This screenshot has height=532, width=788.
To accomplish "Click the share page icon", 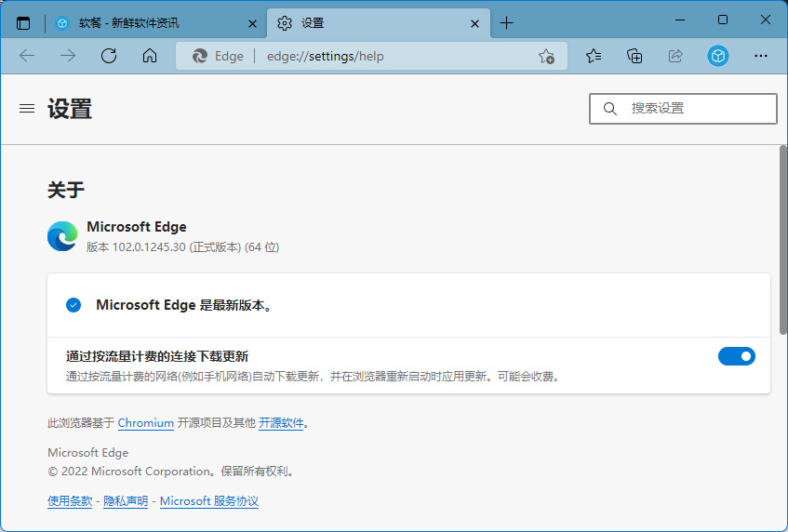I will [675, 56].
